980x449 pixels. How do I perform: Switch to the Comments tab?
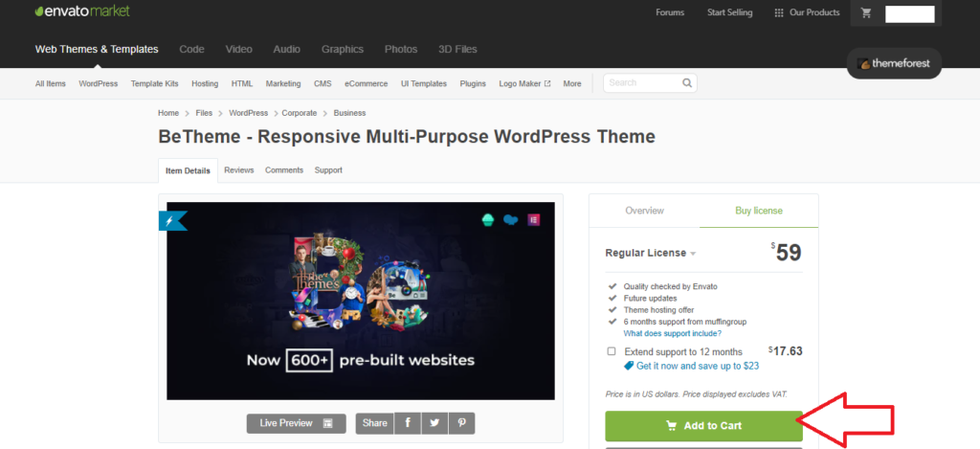[283, 170]
